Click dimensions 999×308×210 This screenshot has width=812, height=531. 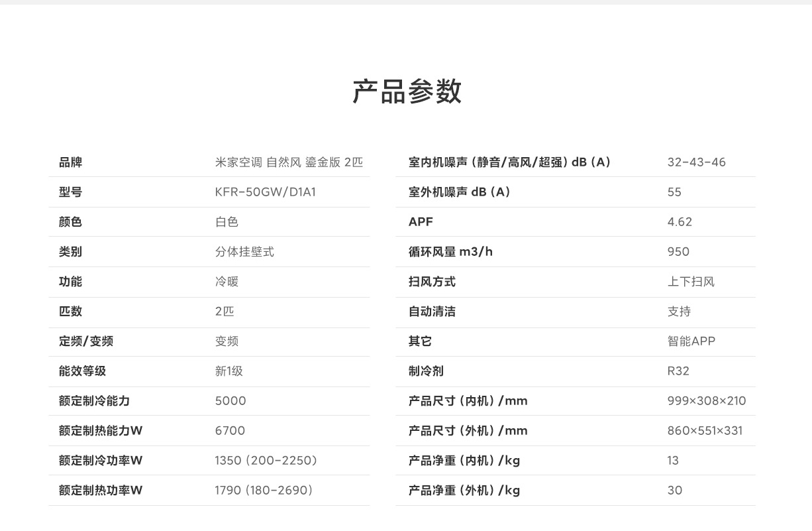tap(707, 401)
